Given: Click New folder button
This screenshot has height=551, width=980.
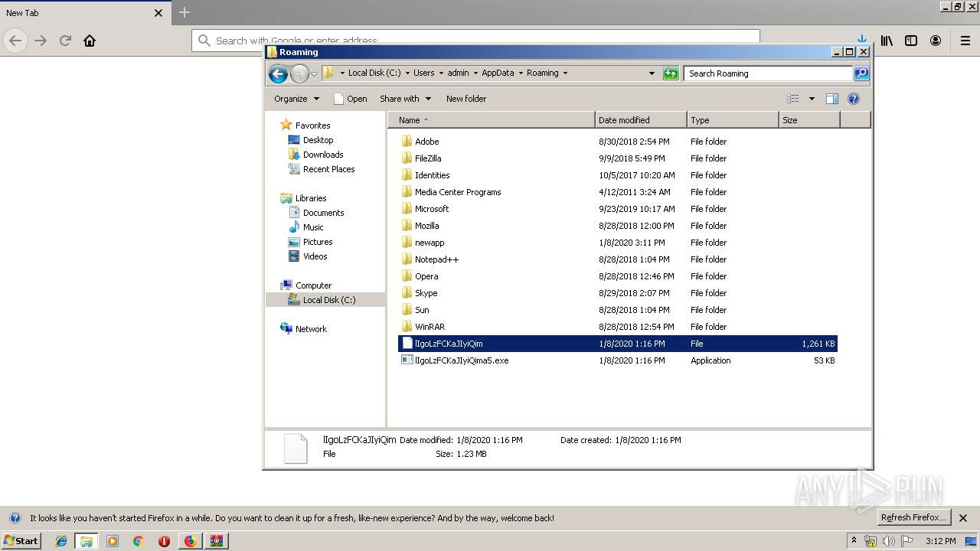Looking at the screenshot, I should pos(466,99).
